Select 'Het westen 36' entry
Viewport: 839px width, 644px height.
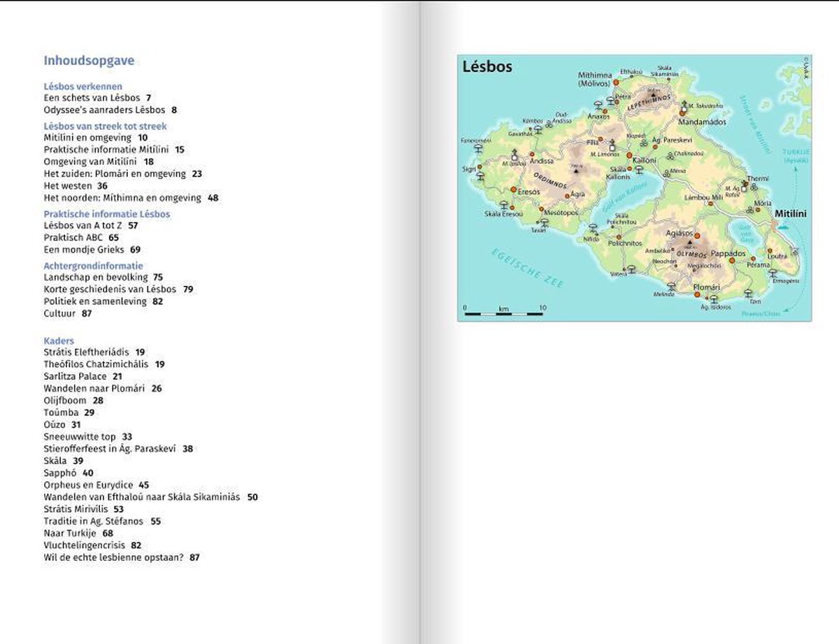click(76, 186)
